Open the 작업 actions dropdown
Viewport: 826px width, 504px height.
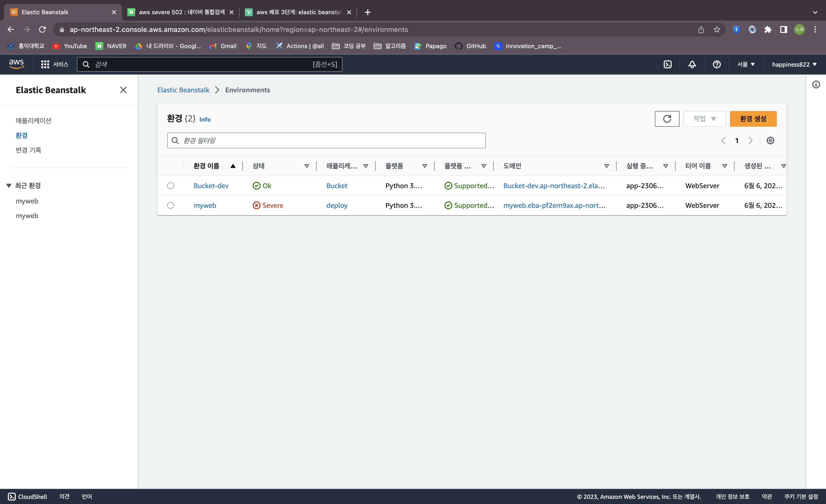click(704, 119)
